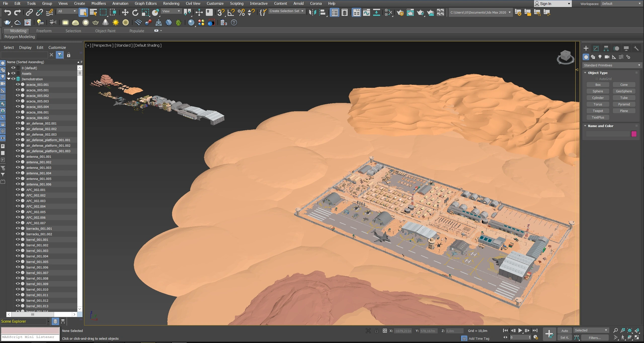Click the Undo arrow icon
The height and width of the screenshot is (343, 644).
(x=8, y=12)
